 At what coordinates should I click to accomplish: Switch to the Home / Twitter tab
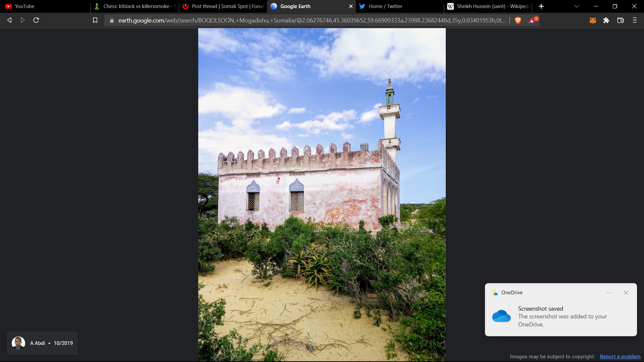coord(400,6)
